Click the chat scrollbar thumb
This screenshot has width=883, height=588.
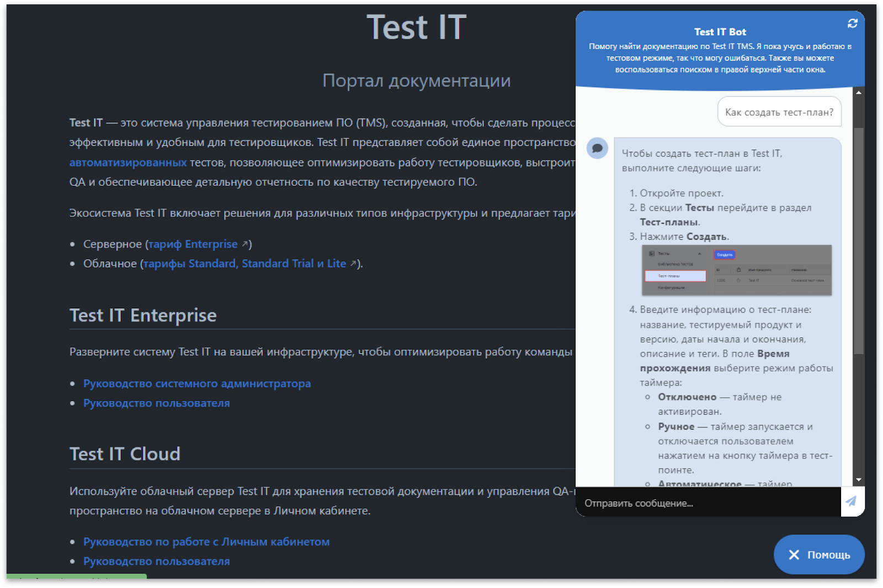point(858,240)
